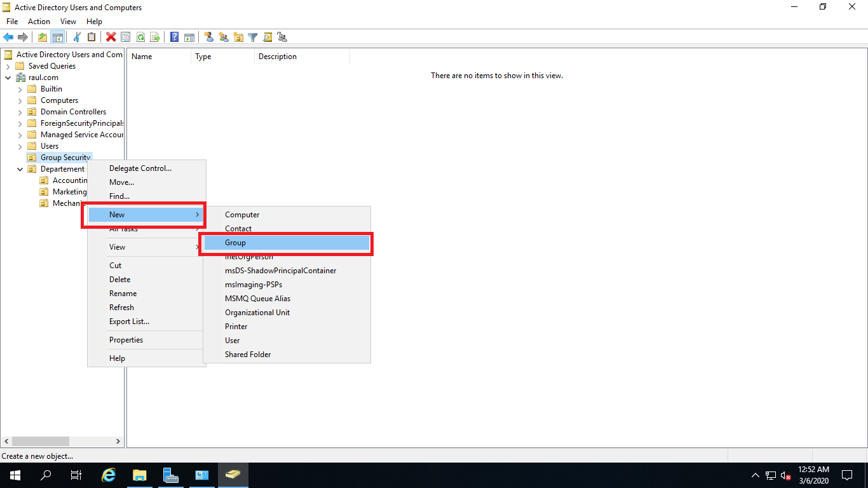
Task: Click the Create New Group toolbar icon
Action: coord(223,37)
